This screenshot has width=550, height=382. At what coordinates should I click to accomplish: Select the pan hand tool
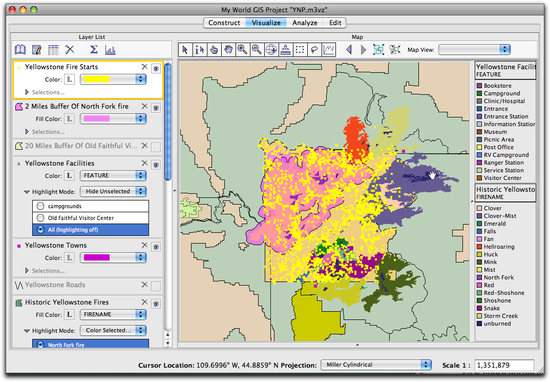[228, 50]
